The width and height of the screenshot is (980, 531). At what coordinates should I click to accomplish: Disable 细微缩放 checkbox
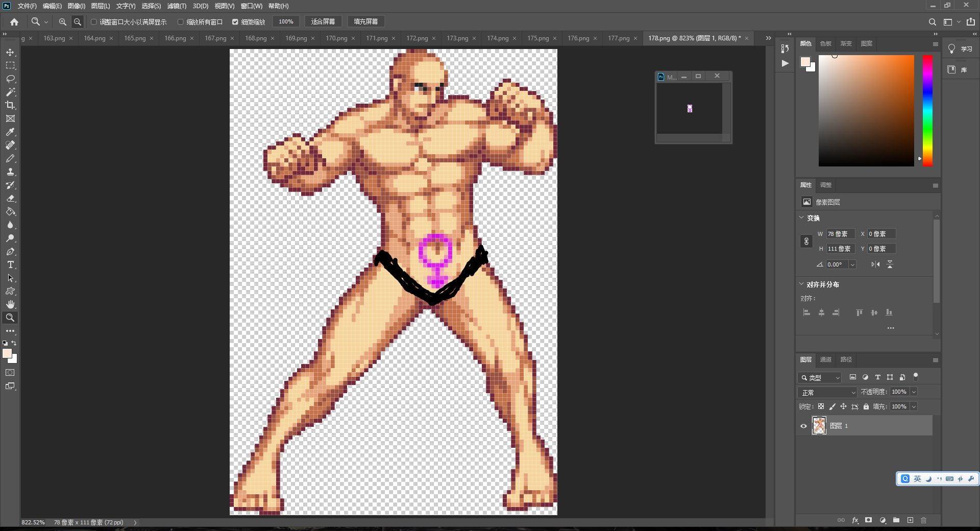pyautogui.click(x=235, y=22)
